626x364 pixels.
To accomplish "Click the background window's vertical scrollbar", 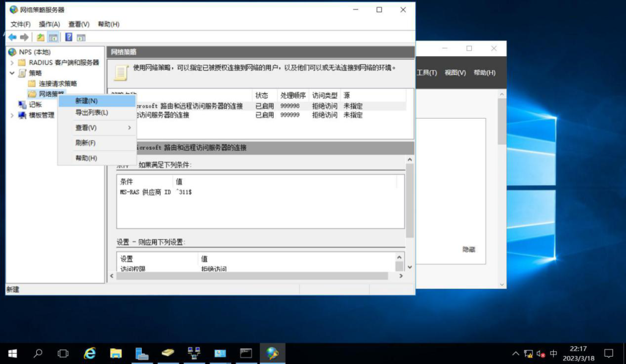I will (x=502, y=122).
